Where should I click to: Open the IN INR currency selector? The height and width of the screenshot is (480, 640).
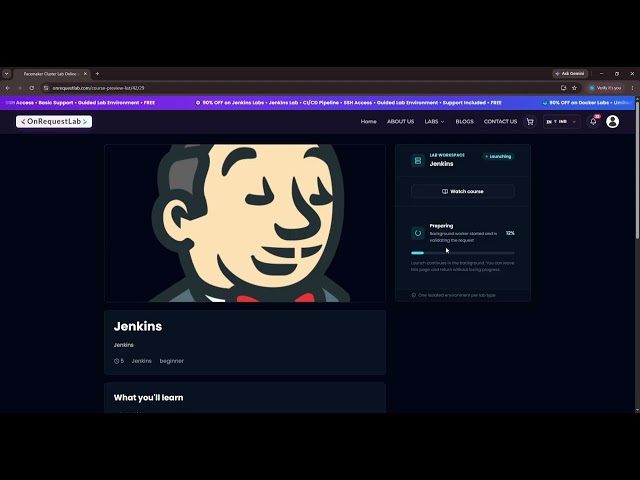click(x=562, y=122)
